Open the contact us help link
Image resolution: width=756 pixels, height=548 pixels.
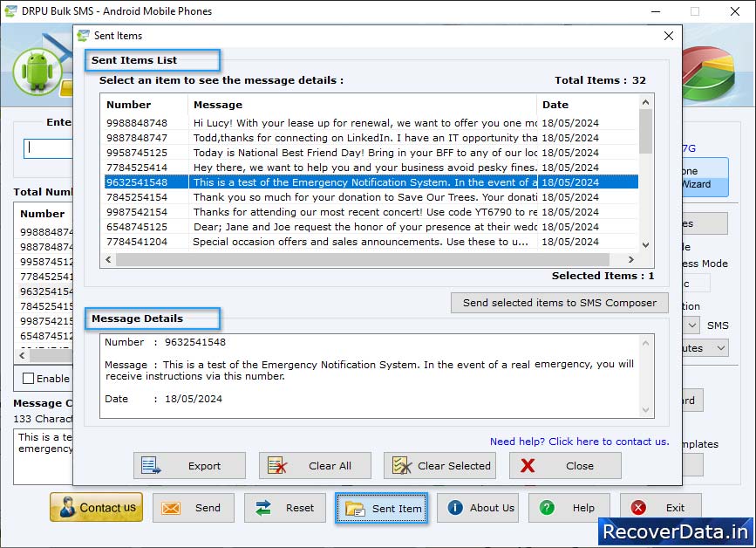click(580, 442)
